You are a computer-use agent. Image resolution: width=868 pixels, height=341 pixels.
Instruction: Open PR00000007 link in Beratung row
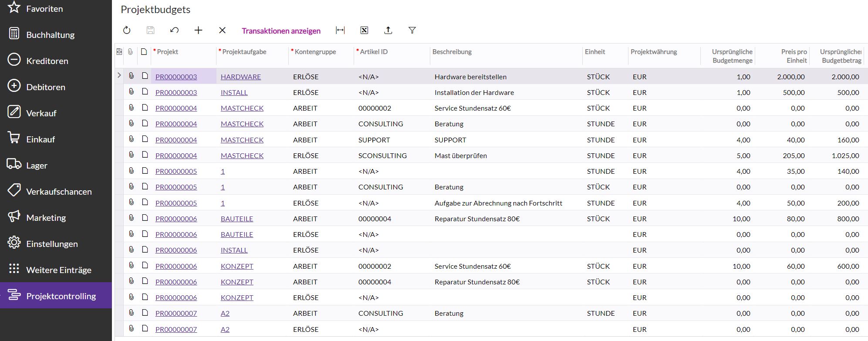click(x=176, y=313)
